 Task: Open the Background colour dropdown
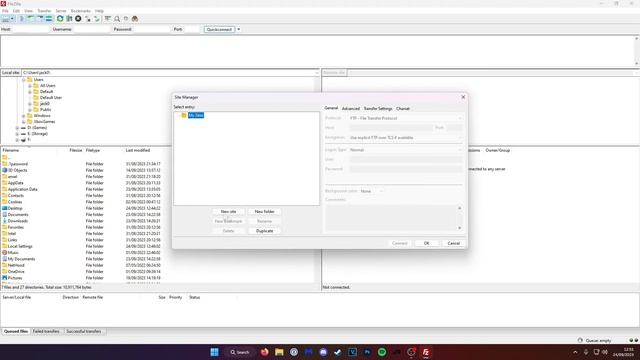pyautogui.click(x=372, y=191)
